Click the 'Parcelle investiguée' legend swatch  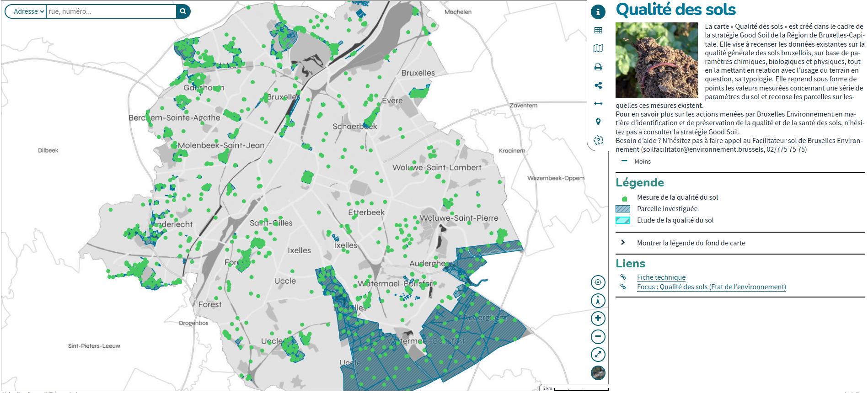click(623, 209)
